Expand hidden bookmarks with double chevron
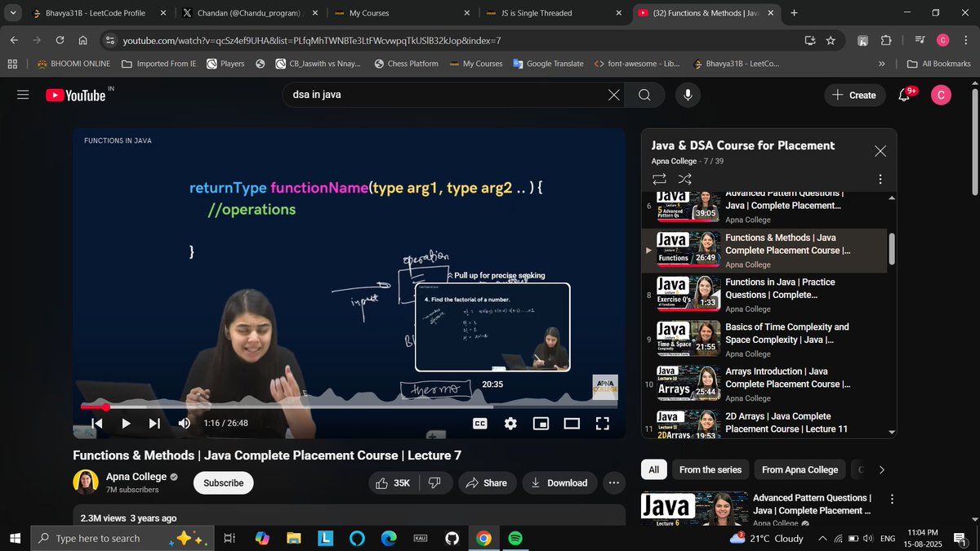The image size is (980, 551). pyautogui.click(x=881, y=64)
